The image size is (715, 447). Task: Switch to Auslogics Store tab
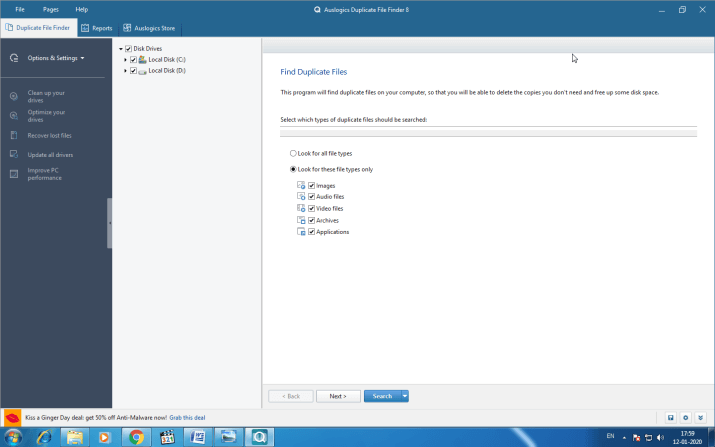click(x=150, y=28)
